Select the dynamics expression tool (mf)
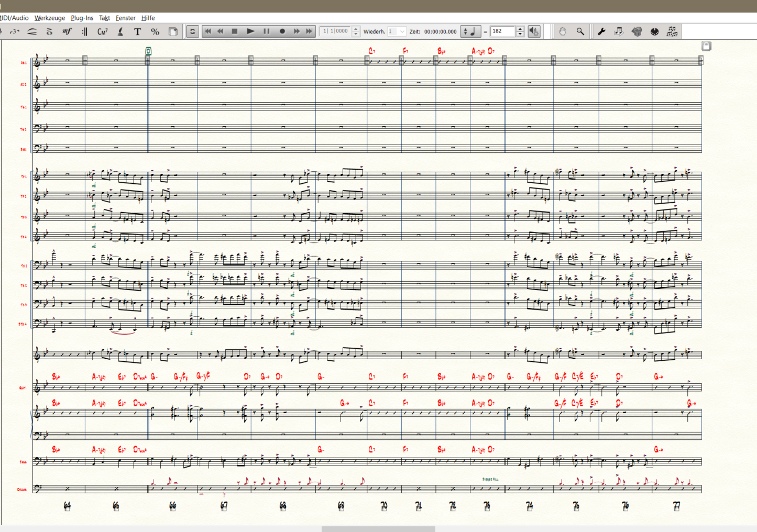The width and height of the screenshot is (757, 532). click(67, 31)
